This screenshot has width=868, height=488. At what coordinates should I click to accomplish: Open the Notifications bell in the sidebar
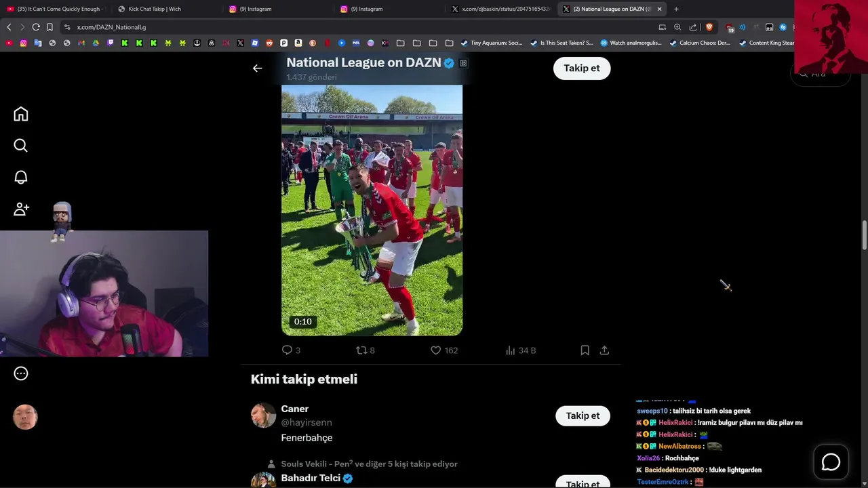21,178
